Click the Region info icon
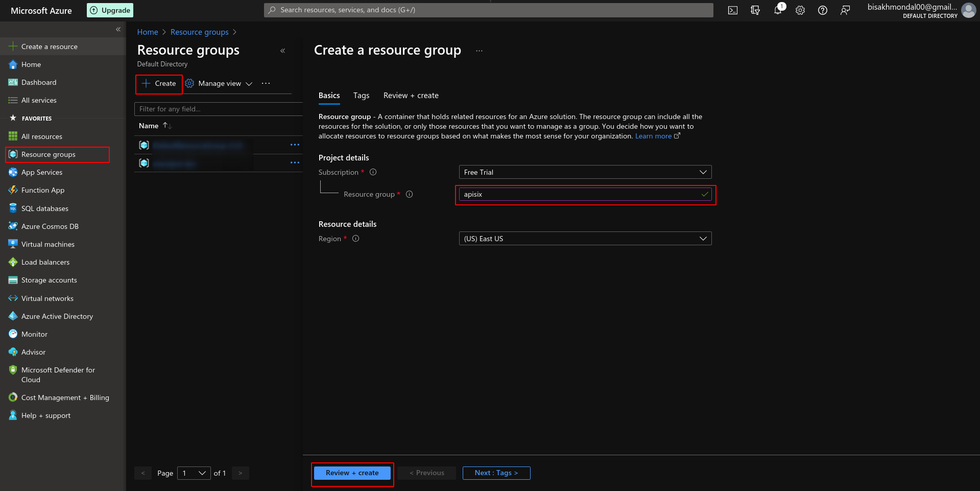Image resolution: width=980 pixels, height=491 pixels. click(x=356, y=239)
